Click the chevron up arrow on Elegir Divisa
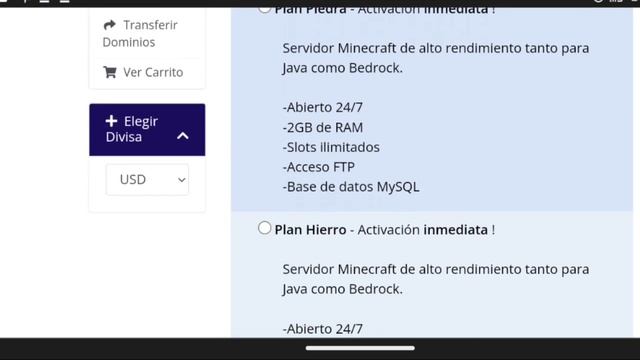 (x=182, y=136)
